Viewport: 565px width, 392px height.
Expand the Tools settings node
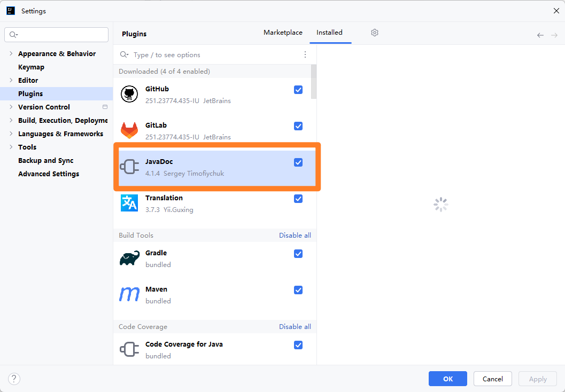pos(11,147)
